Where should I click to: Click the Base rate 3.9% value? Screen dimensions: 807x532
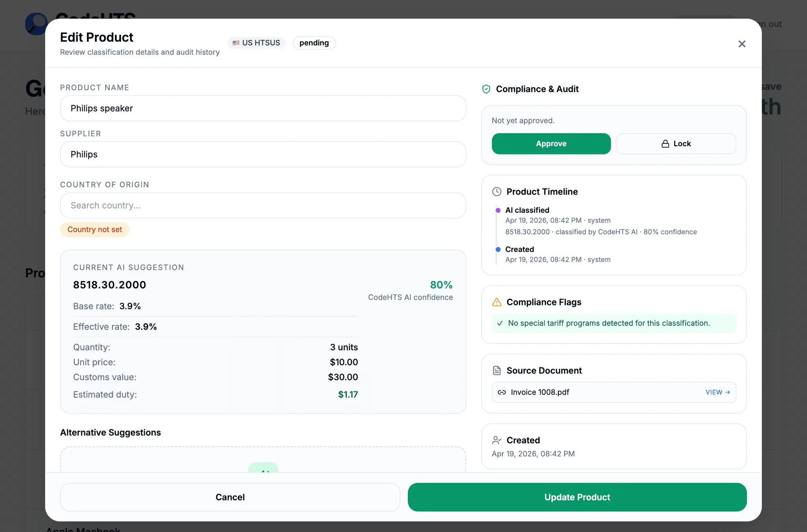pyautogui.click(x=130, y=307)
